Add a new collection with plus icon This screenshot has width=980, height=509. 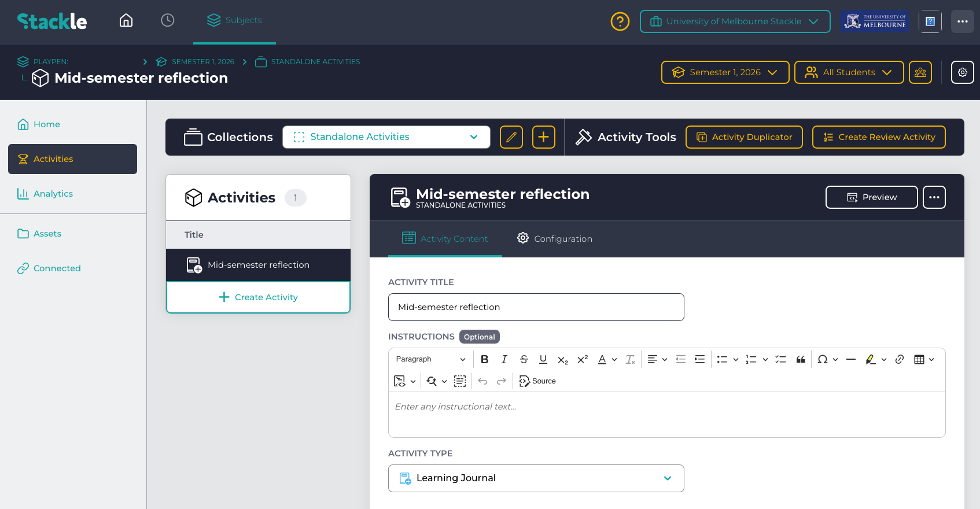544,137
